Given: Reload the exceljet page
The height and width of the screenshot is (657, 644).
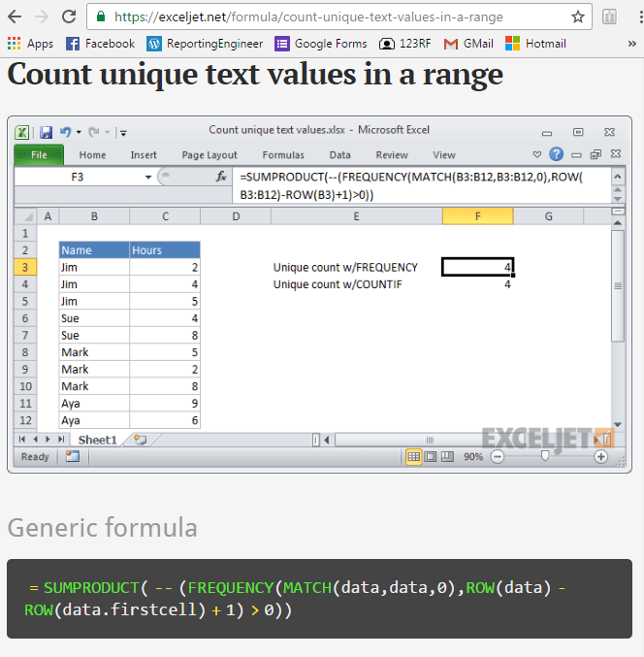Looking at the screenshot, I should coord(69,16).
